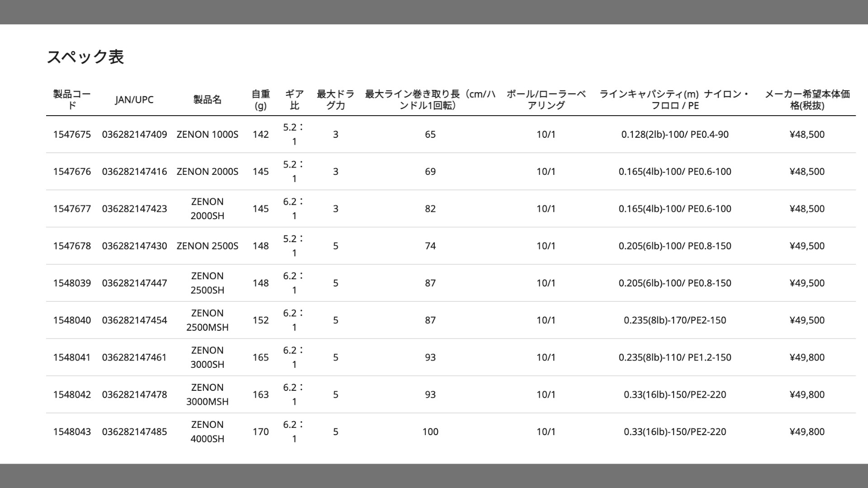Click the メーカー希望本体価格 column header

pos(807,99)
